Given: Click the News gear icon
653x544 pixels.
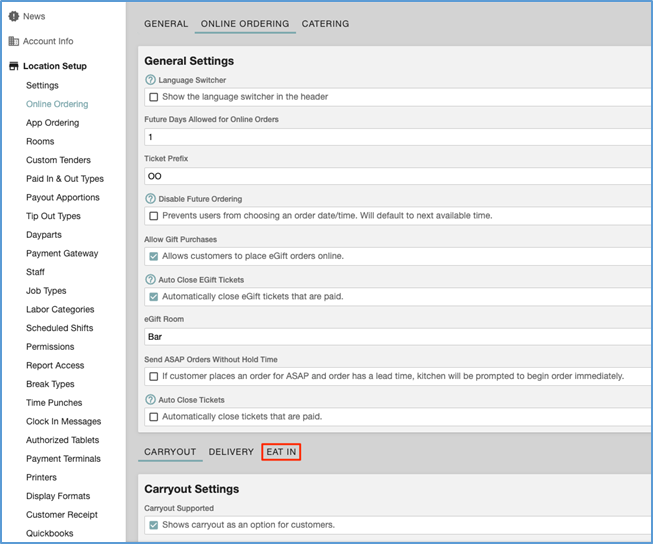Looking at the screenshot, I should coord(14,16).
